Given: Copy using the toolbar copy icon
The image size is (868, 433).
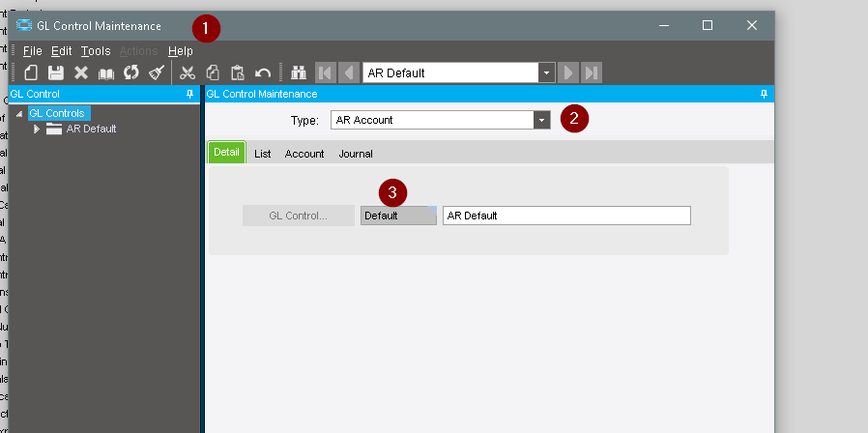Looking at the screenshot, I should click(213, 72).
